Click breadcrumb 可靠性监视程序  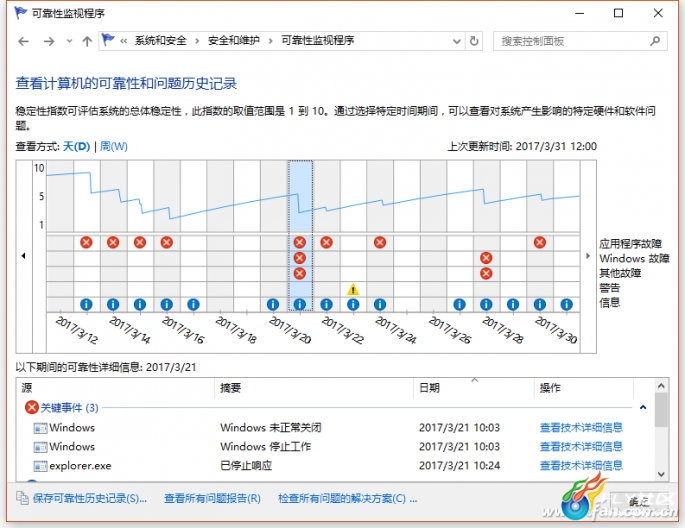(x=318, y=41)
